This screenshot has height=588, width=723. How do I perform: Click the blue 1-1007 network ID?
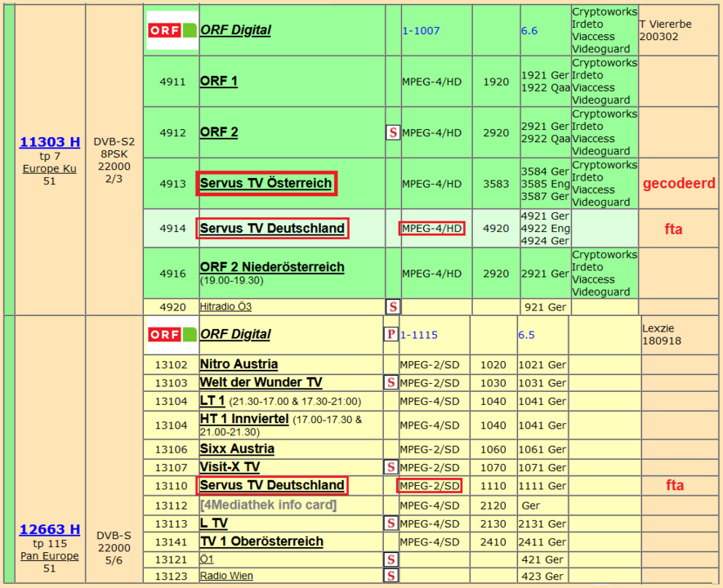coord(420,31)
